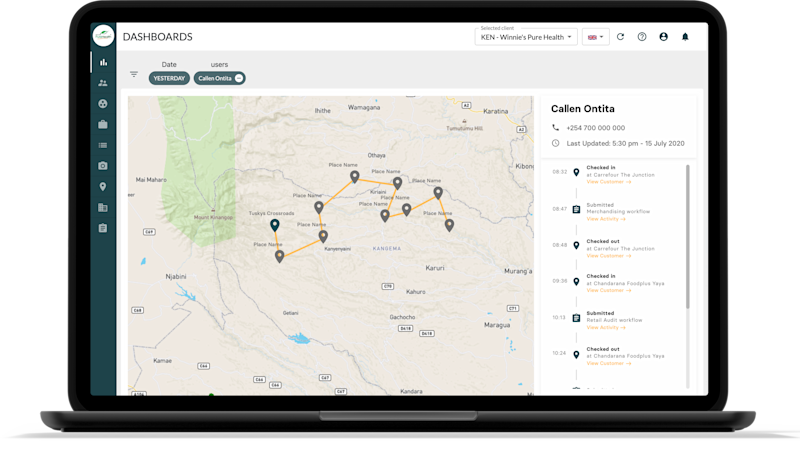Screen dimensions: 800x449
Task: Open View Customer link at 09:36
Action: point(608,291)
